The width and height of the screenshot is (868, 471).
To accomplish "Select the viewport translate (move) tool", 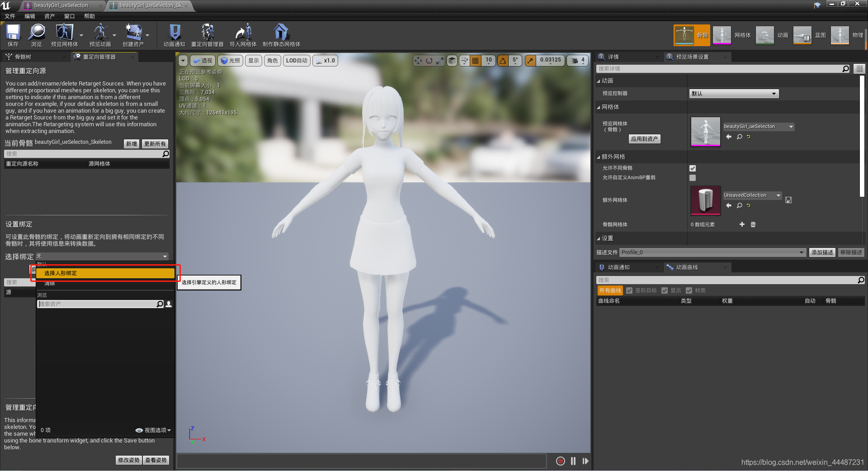I will pyautogui.click(x=418, y=61).
